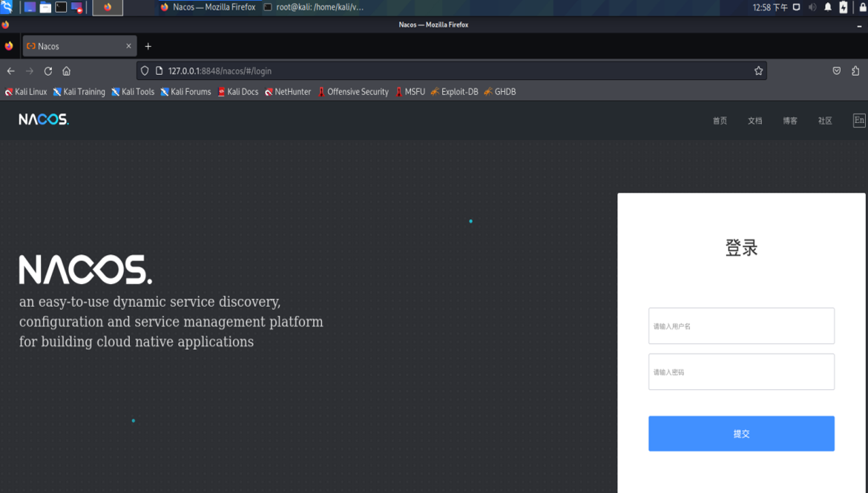Viewport: 868px width, 493px height.
Task: Select the Firefox workspace thumbnail in panel
Action: pos(108,7)
